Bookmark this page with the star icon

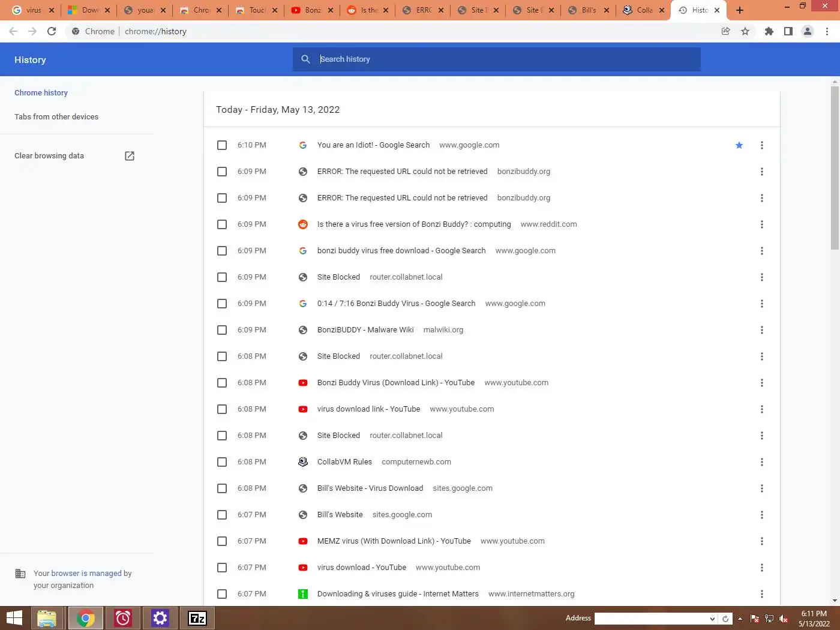(745, 31)
